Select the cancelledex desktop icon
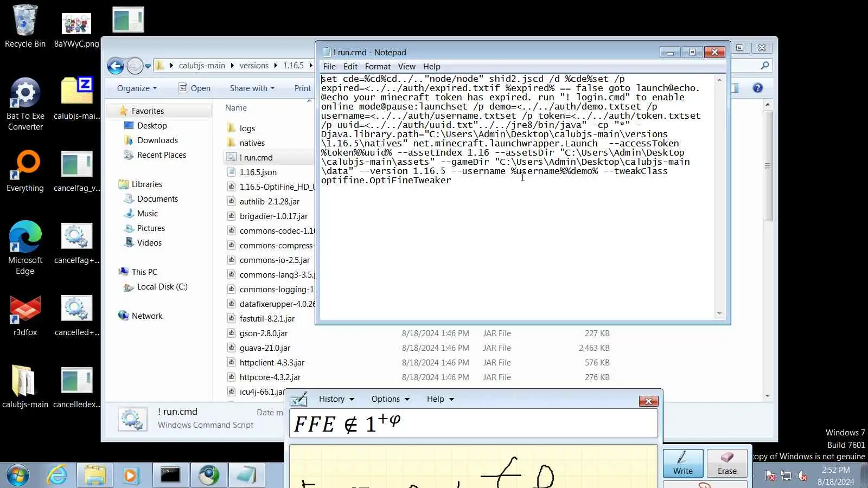The width and height of the screenshot is (868, 488). pyautogui.click(x=76, y=388)
